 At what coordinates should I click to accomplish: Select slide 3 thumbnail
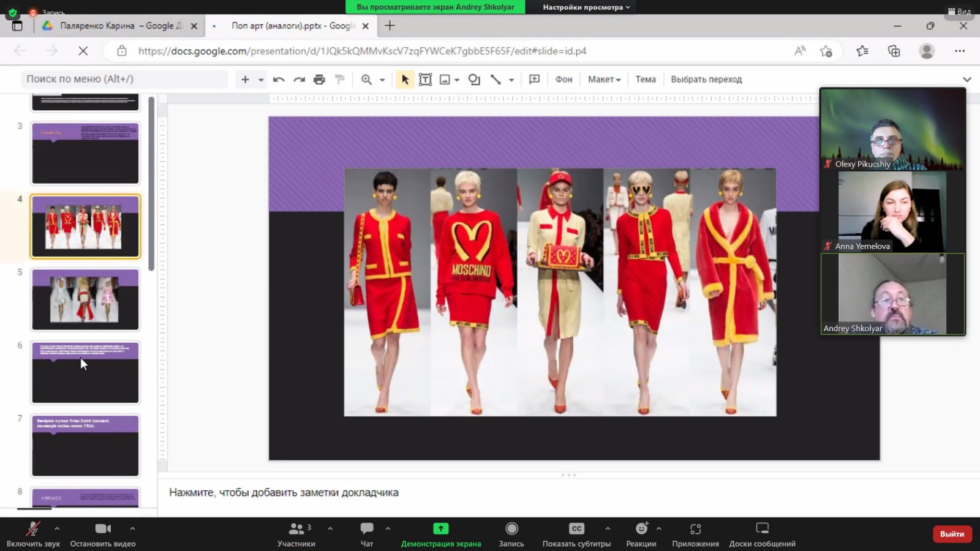click(x=85, y=153)
